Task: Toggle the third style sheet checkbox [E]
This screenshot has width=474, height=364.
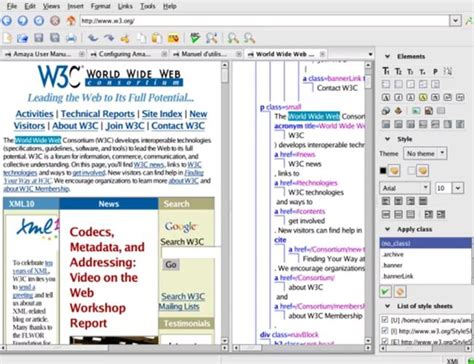Action: [385, 341]
